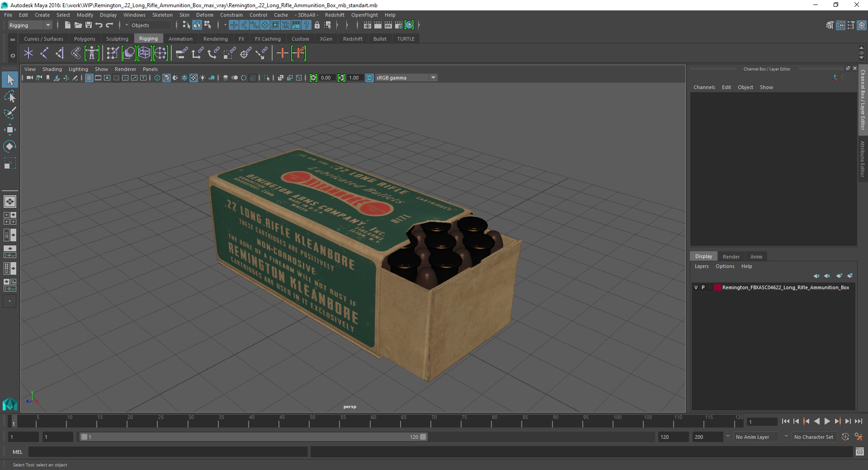Expand the panel layout arrow below layouts
The width and height of the screenshot is (868, 470).
(x=10, y=301)
